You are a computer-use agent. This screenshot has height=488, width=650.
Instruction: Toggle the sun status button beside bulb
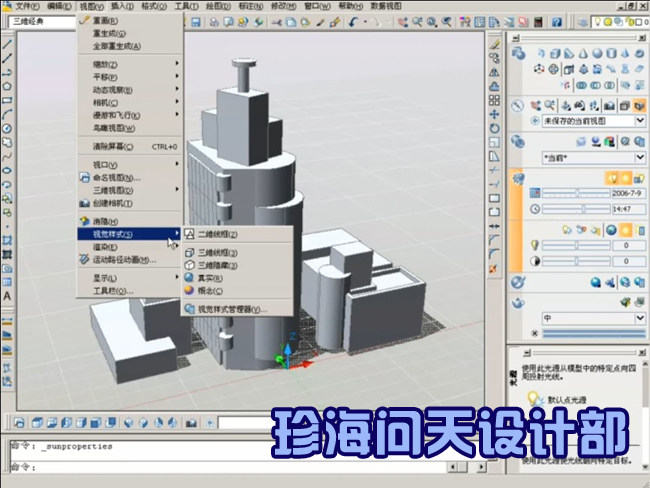[x=626, y=179]
